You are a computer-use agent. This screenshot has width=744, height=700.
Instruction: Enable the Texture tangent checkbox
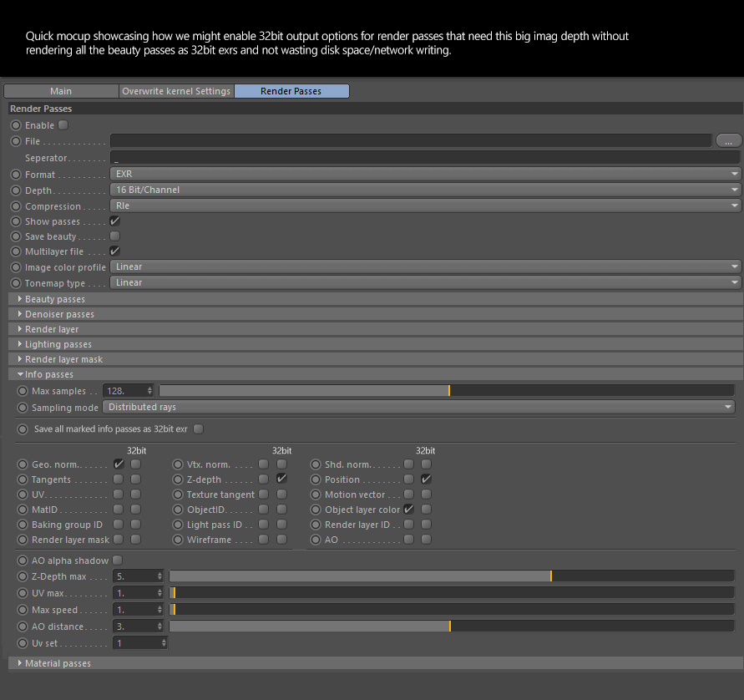263,495
